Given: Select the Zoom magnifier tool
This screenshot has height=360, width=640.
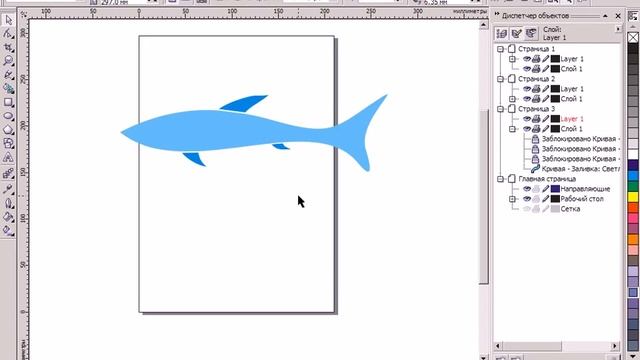Looking at the screenshot, I should 8,61.
